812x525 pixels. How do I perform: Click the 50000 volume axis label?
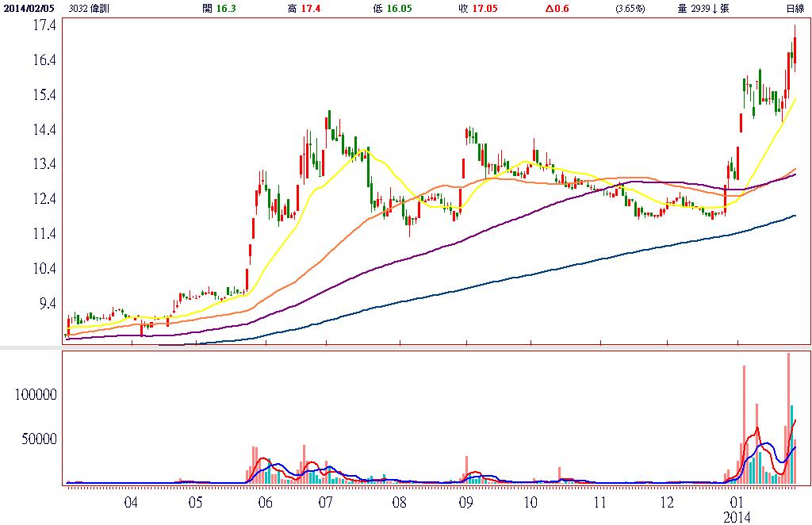[38, 438]
